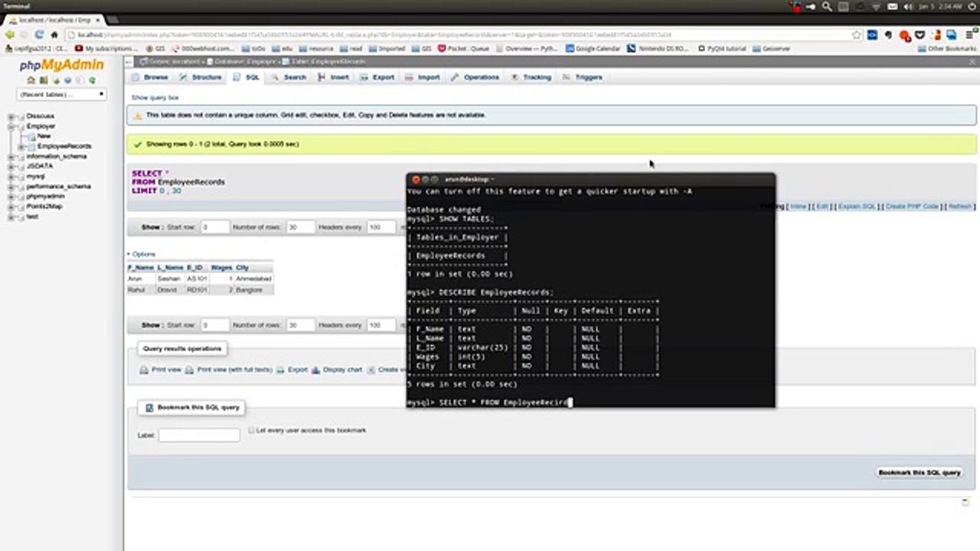Click the upper 'Start row' input field
The width and height of the screenshot is (980, 551).
click(215, 227)
